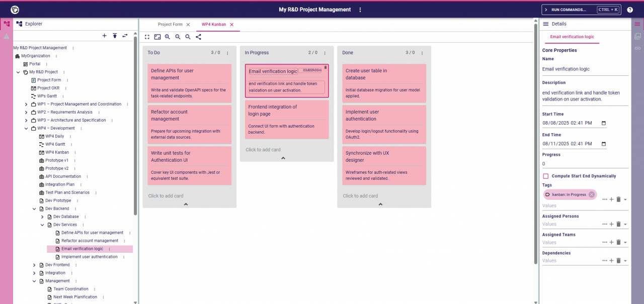Click the swap-arrows icon in the Explorer toolbar
Image resolution: width=644 pixels, height=304 pixels.
[x=125, y=36]
